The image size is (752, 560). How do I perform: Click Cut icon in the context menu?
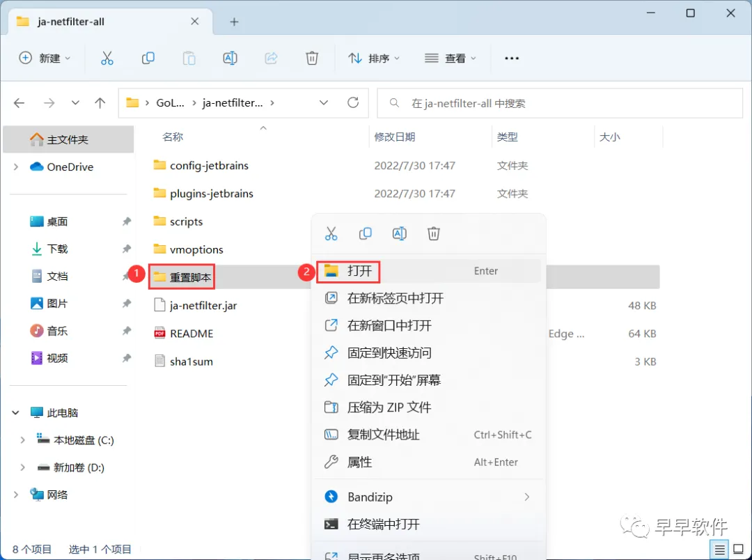331,234
